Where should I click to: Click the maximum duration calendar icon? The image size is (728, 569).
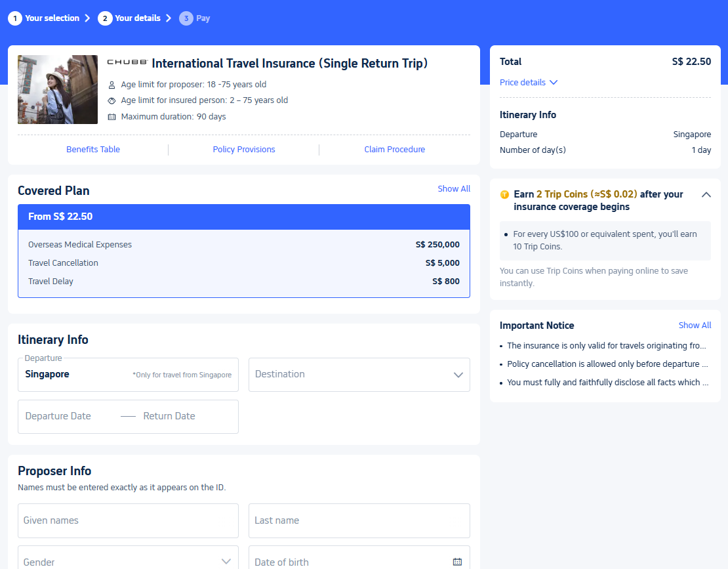point(111,117)
